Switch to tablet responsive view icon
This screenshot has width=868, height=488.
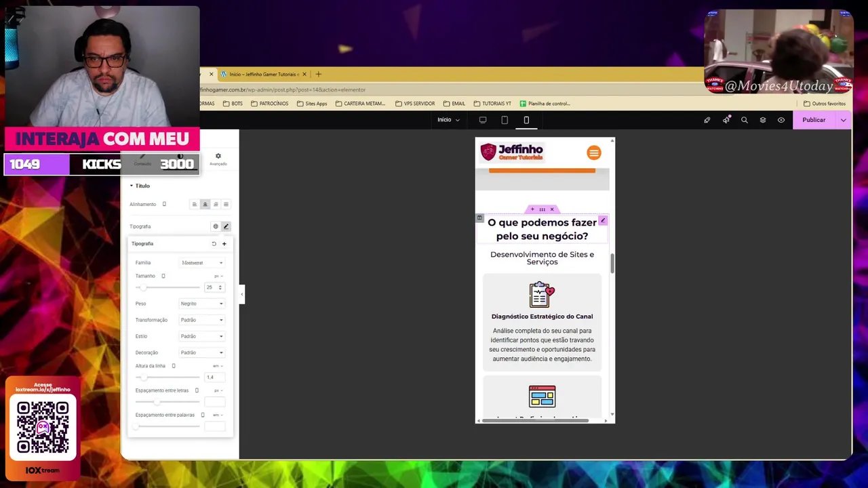coord(505,120)
